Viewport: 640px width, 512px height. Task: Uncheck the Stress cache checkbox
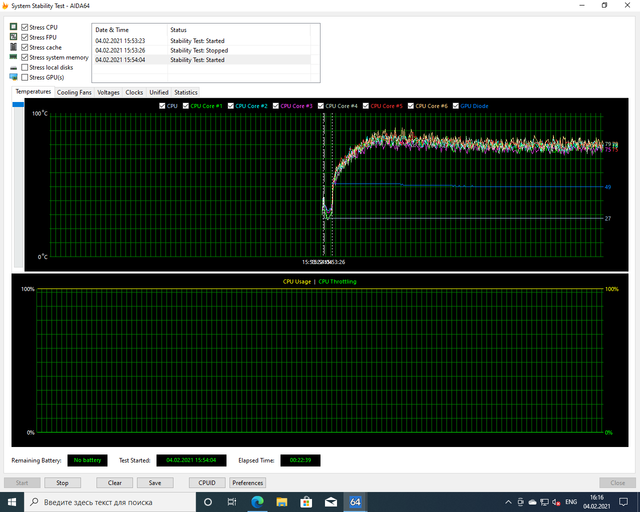(24, 47)
